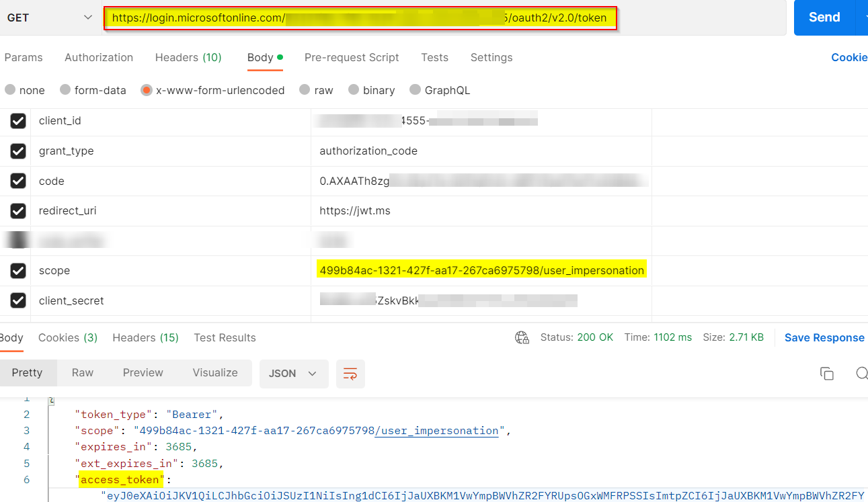Screen dimensions: 868x502
Task: Open the Pre-request Script tab
Action: tap(352, 58)
